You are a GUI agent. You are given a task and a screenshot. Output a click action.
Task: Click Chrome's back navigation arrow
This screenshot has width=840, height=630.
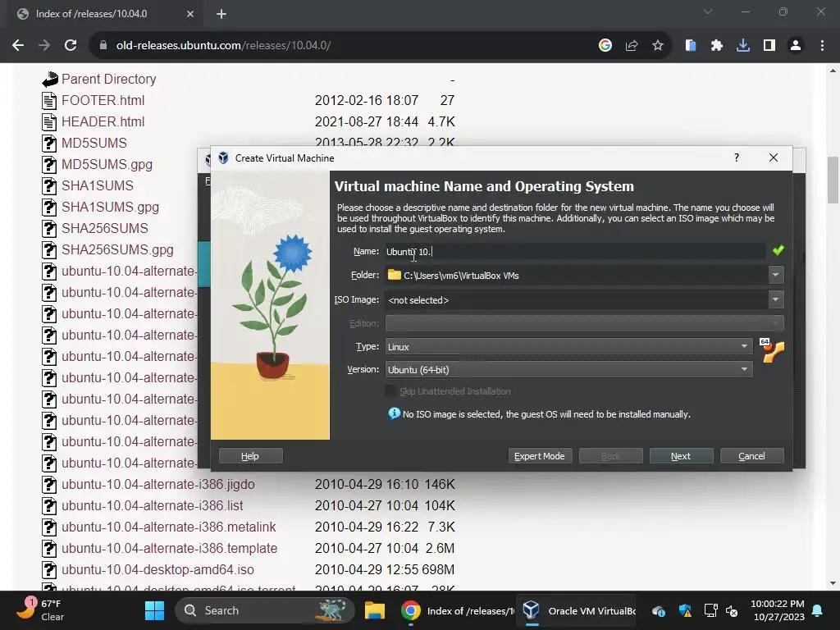coord(18,46)
